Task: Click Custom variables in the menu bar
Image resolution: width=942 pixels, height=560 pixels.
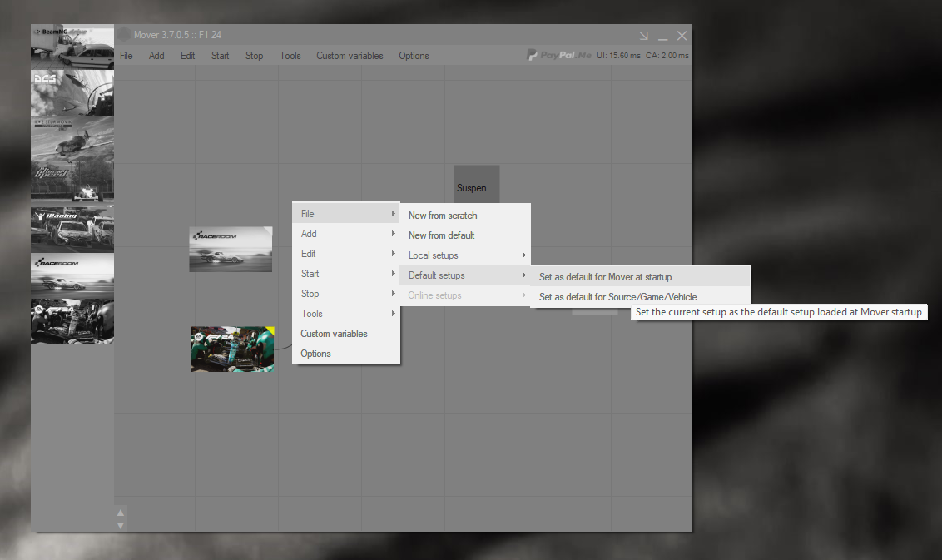Action: point(350,55)
